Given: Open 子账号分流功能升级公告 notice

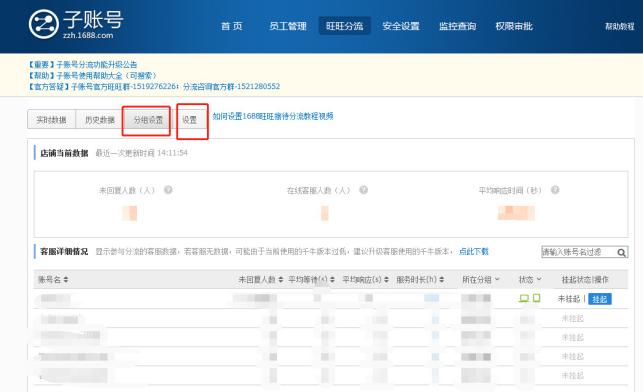Looking at the screenshot, I should [83, 65].
